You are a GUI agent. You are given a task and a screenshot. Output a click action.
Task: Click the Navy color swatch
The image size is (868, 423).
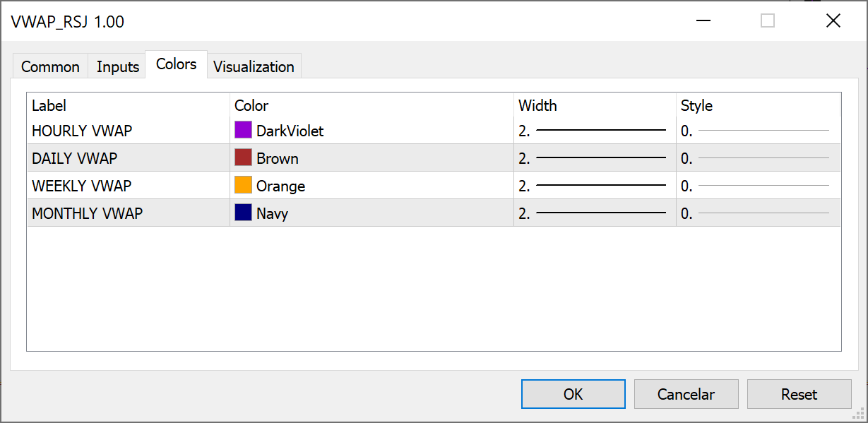point(243,213)
